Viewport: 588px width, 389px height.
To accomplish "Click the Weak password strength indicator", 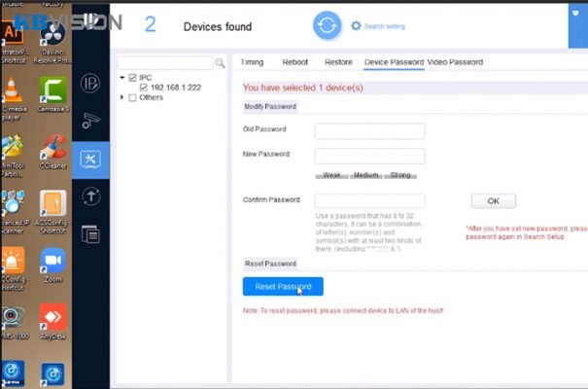I will [x=331, y=175].
